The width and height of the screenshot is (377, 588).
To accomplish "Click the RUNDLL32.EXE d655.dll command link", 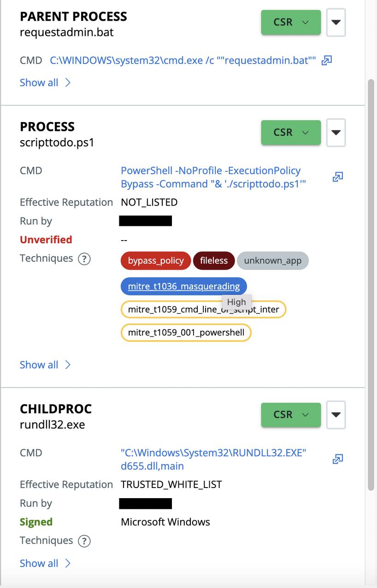I will [213, 459].
